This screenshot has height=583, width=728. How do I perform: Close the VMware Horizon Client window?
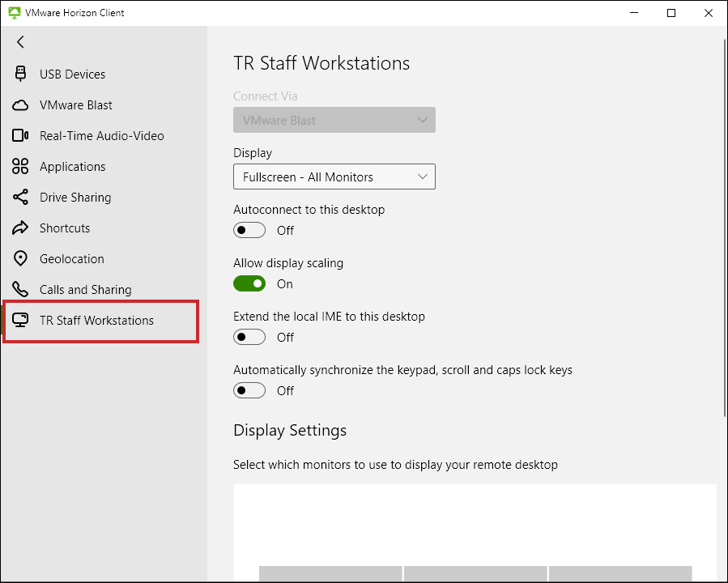tap(708, 13)
